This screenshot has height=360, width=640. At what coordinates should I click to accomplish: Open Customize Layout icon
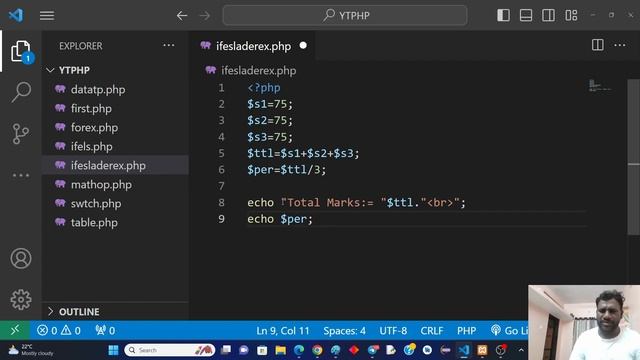[571, 16]
